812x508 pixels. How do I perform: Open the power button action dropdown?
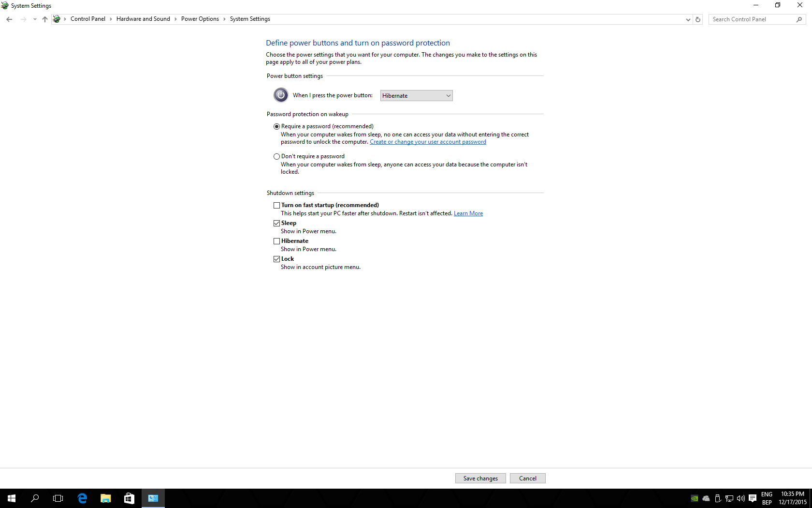(417, 96)
